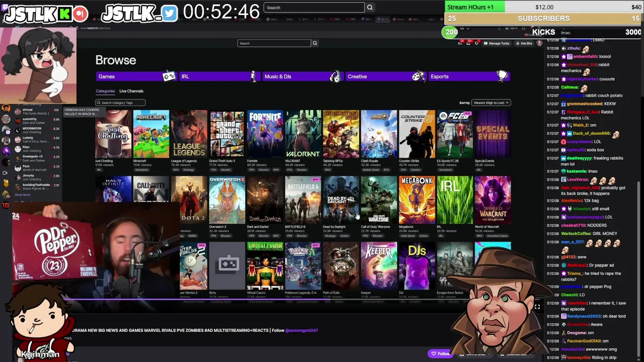The height and width of the screenshot is (362, 644).
Task: Open the DJs category thumbnail
Action: pyautogui.click(x=417, y=265)
